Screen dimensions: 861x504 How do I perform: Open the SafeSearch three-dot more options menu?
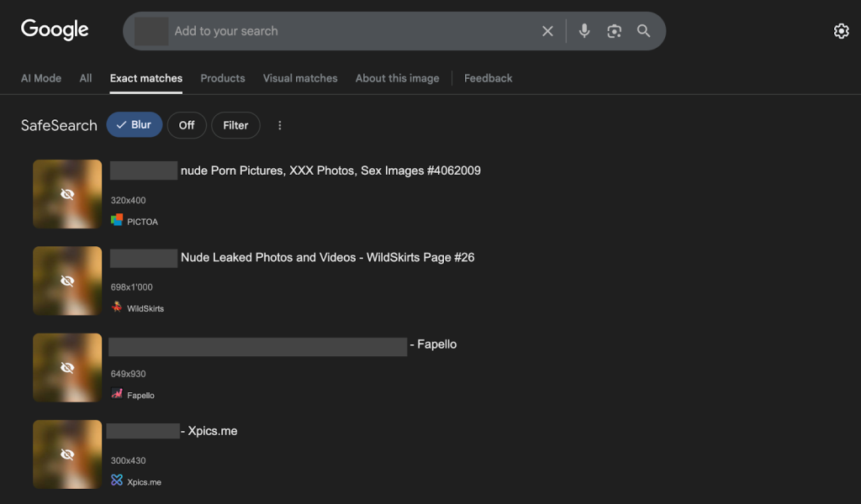point(280,125)
